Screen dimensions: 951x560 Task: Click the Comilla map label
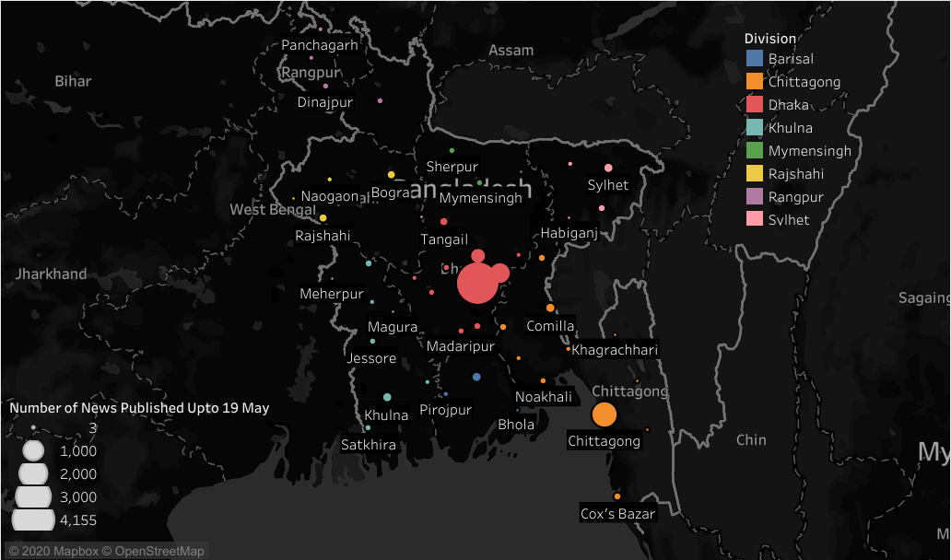(550, 326)
